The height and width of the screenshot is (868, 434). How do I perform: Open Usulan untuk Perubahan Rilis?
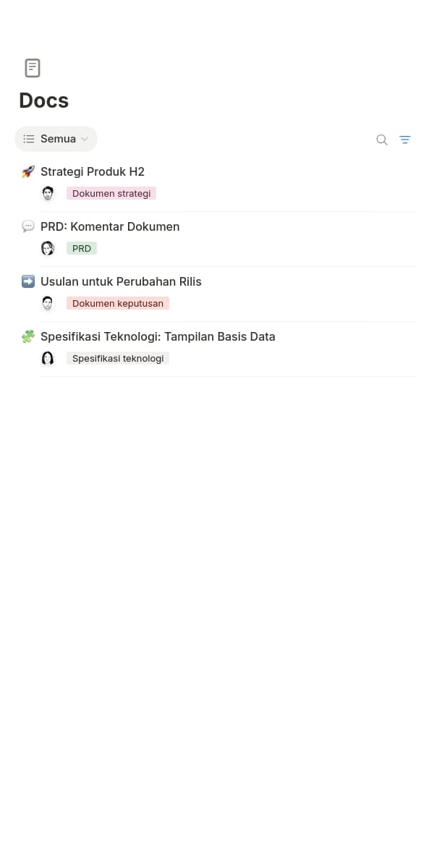tap(121, 281)
